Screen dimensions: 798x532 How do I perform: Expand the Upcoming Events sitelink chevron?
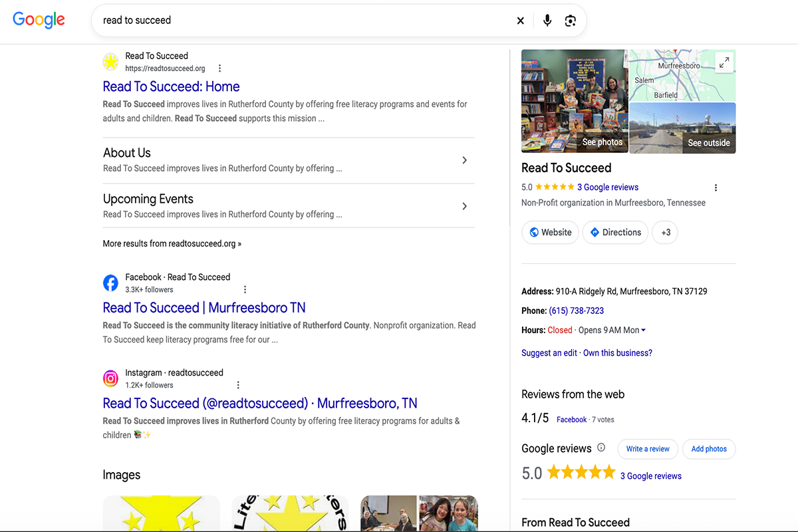(465, 206)
